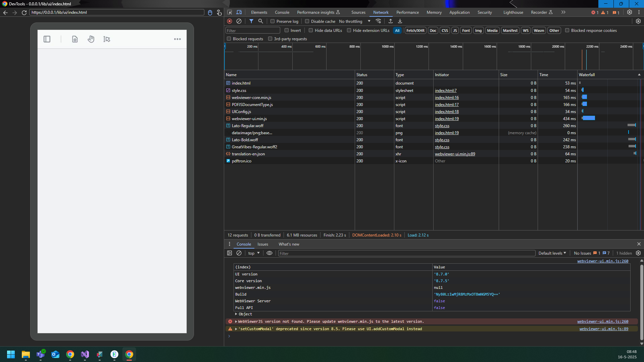This screenshot has width=644, height=362.
Task: Check the Invert filter checkbox
Action: tap(287, 30)
